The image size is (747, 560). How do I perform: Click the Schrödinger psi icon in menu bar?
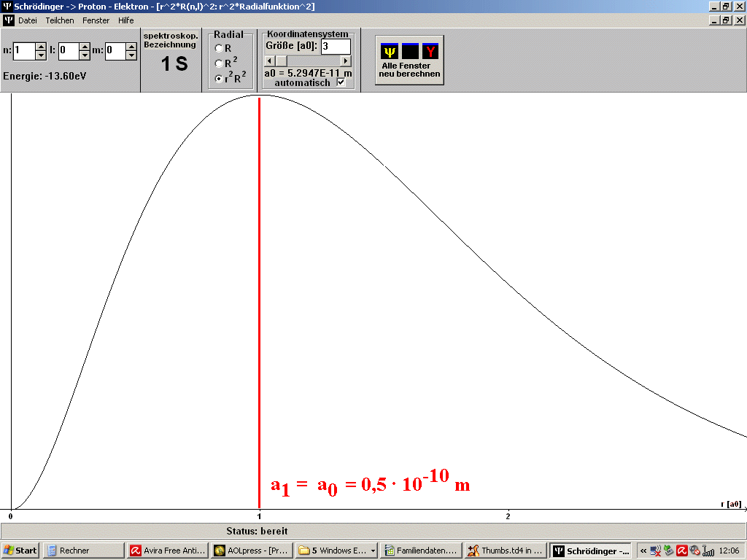[x=8, y=20]
